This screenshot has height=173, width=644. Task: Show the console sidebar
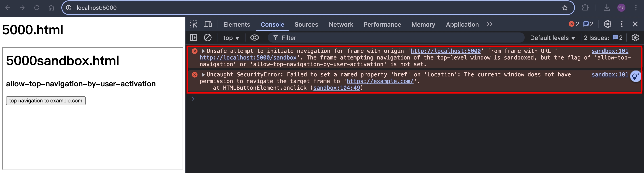(193, 38)
